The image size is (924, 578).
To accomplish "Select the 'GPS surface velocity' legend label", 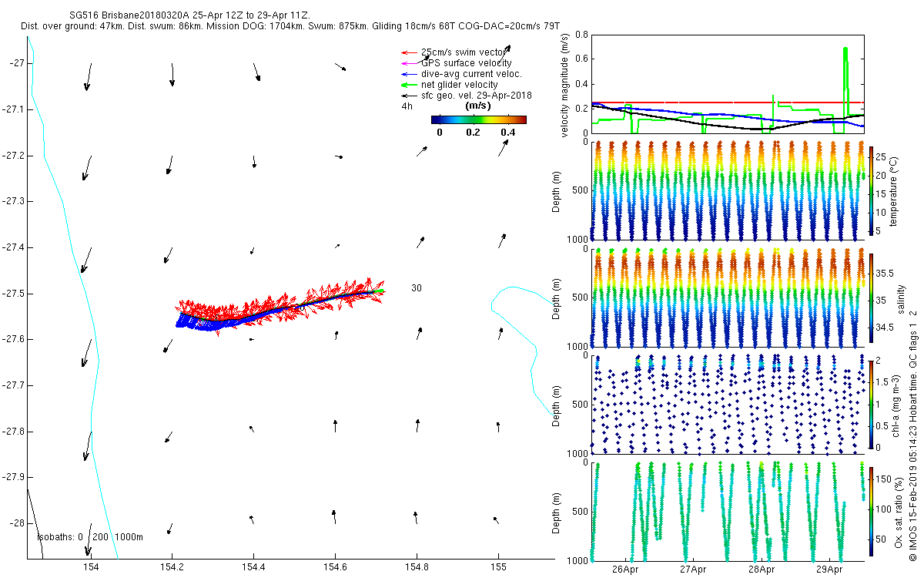I will 466,63.
